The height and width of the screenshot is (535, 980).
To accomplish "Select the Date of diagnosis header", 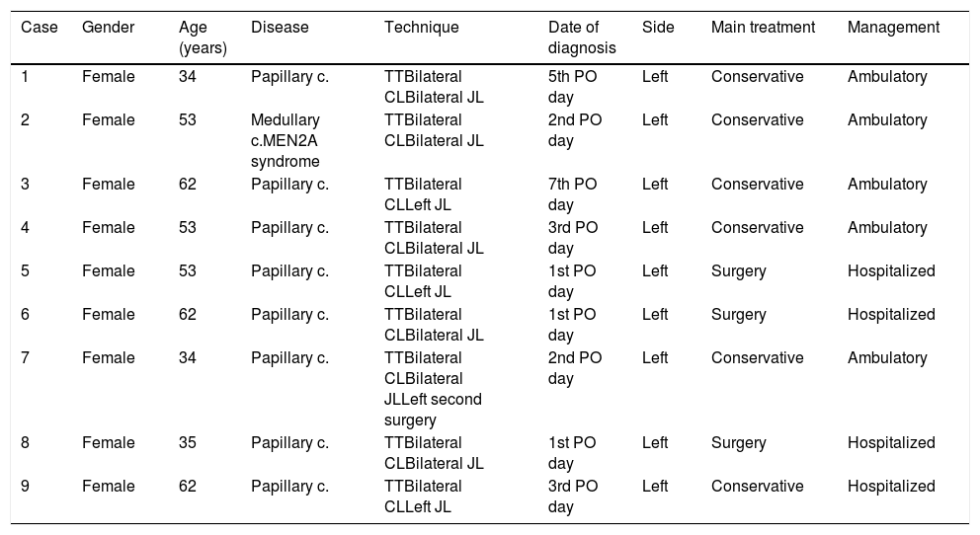I will [x=581, y=38].
